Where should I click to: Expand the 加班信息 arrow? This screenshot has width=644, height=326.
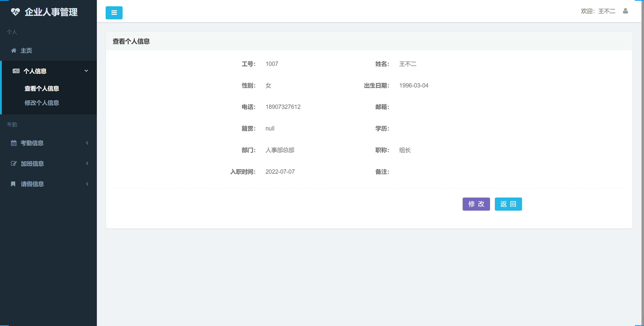click(87, 163)
